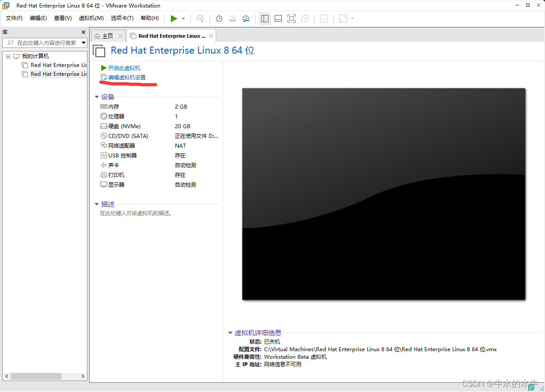Toggle the library sidebar view icon
Screen dimensions: 545x392
click(x=265, y=19)
